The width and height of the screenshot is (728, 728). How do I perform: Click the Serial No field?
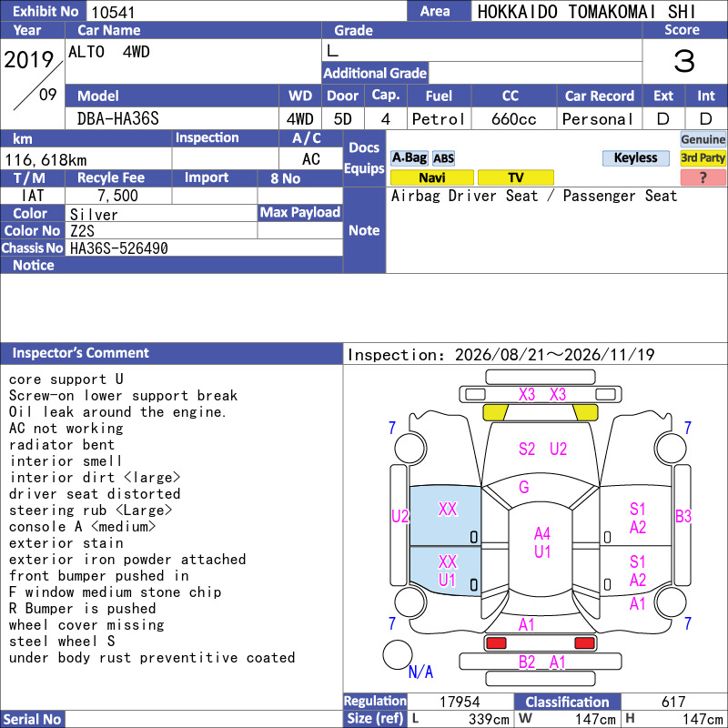click(x=204, y=719)
